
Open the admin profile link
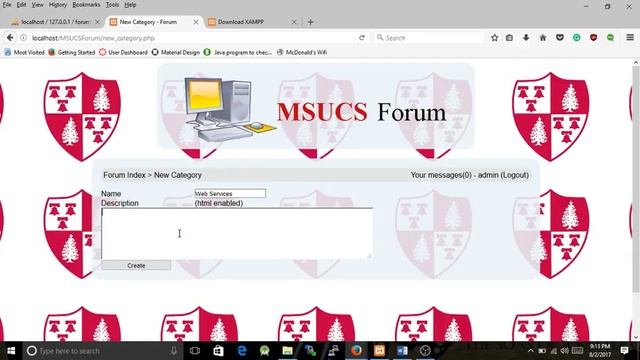(488, 175)
